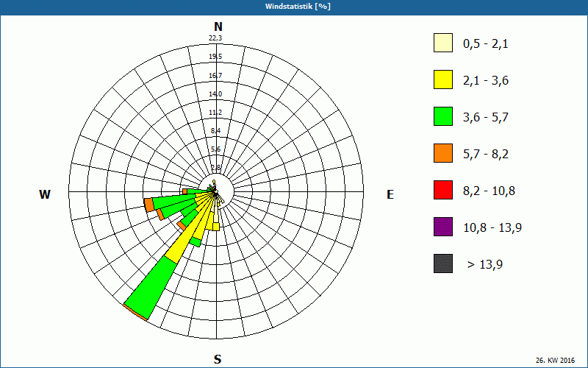This screenshot has width=588, height=368.
Task: Click the yellow 2,1 - 3,6 legend swatch
Action: [443, 79]
